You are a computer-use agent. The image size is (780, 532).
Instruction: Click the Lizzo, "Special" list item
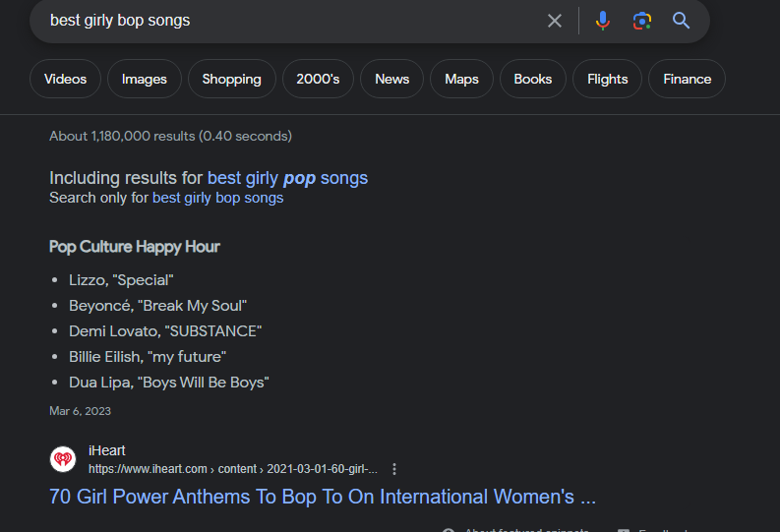click(x=121, y=280)
